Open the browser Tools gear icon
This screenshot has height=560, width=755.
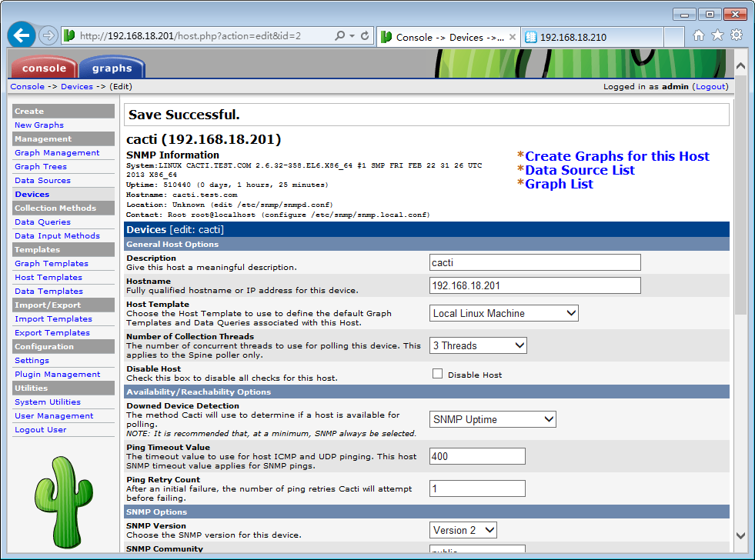[737, 35]
